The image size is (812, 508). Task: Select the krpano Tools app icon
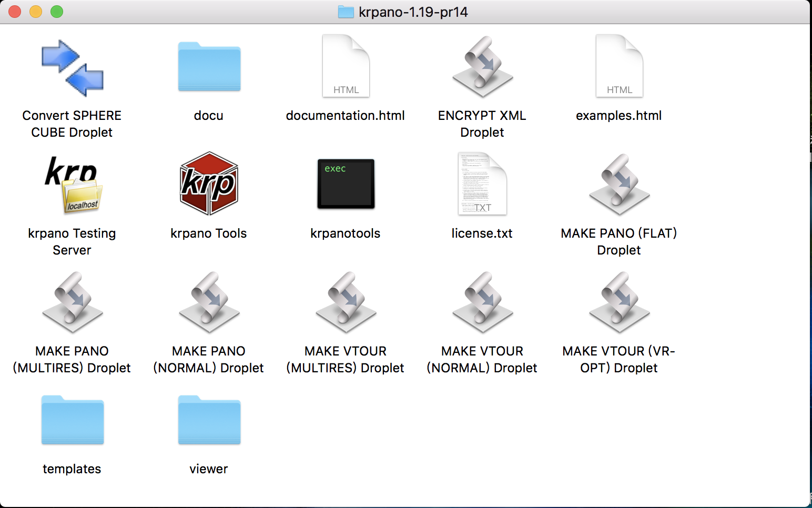[x=209, y=184]
